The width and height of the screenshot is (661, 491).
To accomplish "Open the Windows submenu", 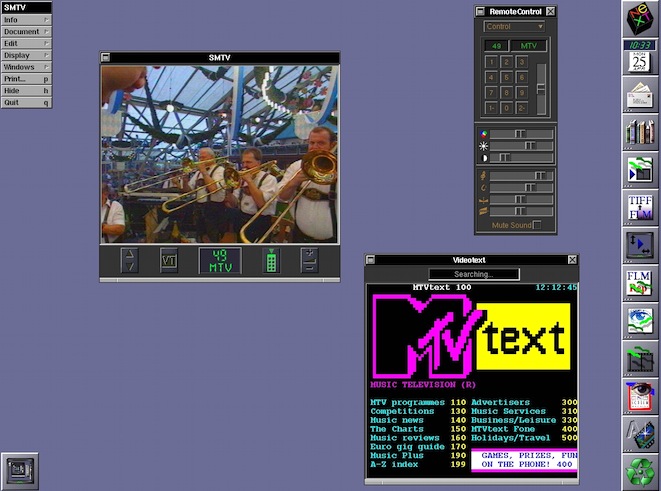I will pyautogui.click(x=26, y=67).
